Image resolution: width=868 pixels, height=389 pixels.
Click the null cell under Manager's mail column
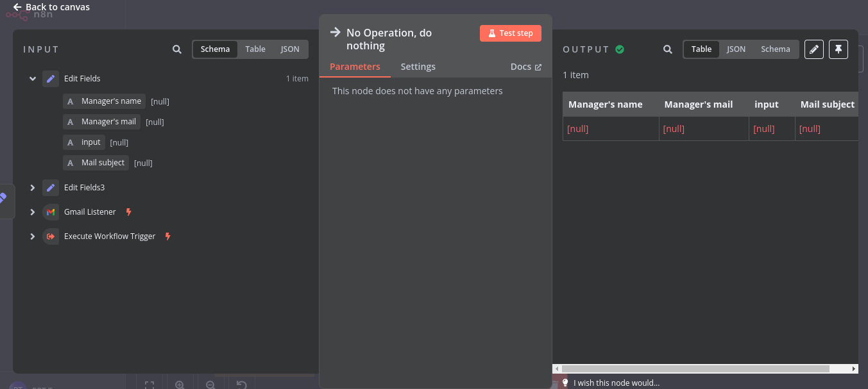coord(704,129)
